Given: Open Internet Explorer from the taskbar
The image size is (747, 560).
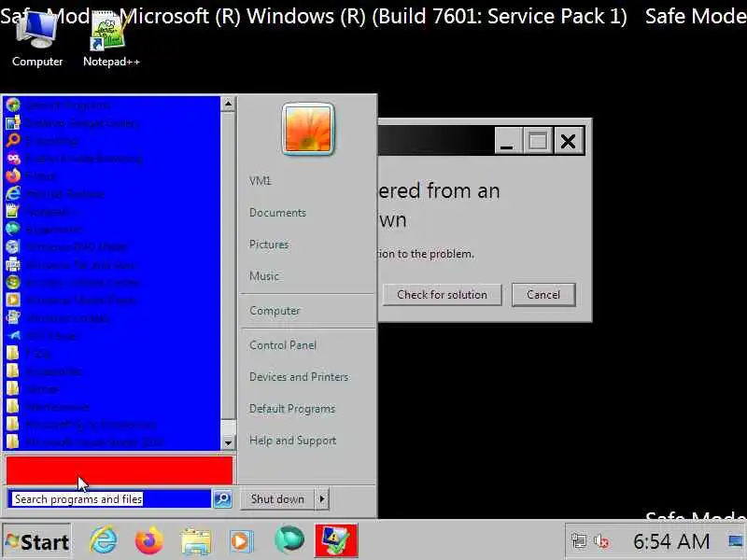Looking at the screenshot, I should [x=104, y=540].
